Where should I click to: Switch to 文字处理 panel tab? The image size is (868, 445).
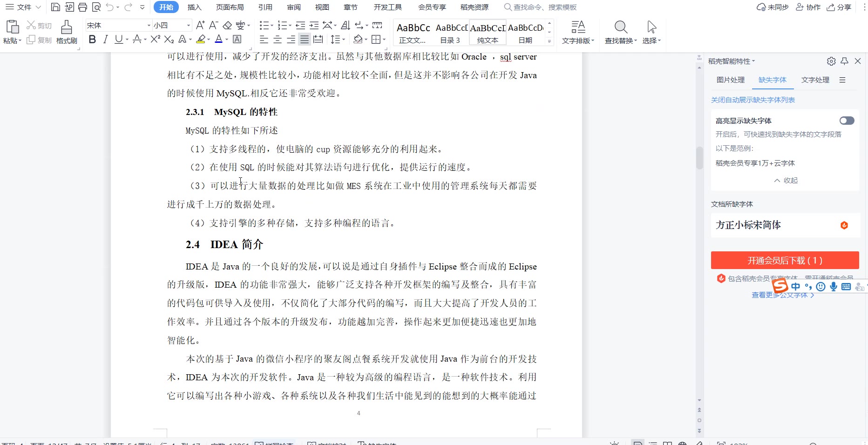[x=815, y=80]
